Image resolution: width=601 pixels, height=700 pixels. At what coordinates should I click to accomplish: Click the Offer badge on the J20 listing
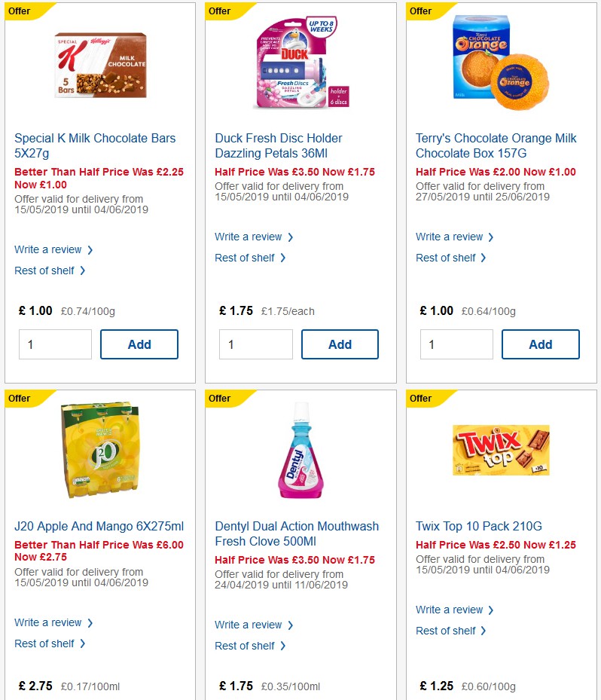pos(19,398)
